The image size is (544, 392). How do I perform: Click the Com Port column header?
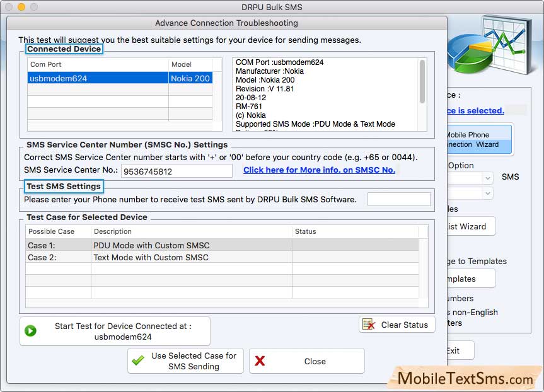(98, 64)
